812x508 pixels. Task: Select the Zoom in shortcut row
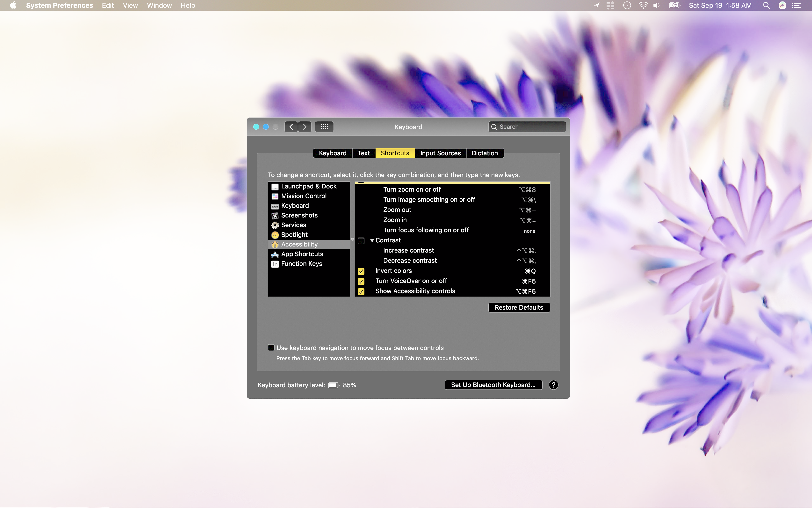click(x=453, y=220)
